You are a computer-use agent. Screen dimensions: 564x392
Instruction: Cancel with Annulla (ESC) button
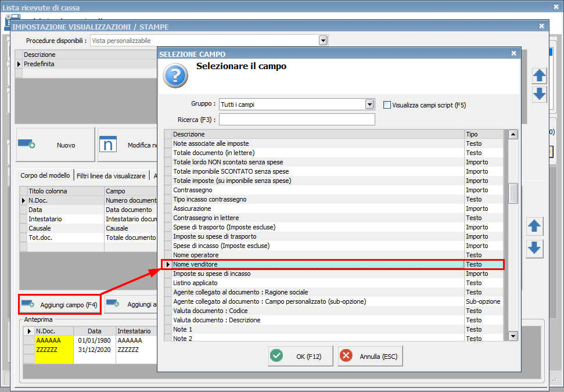(370, 356)
